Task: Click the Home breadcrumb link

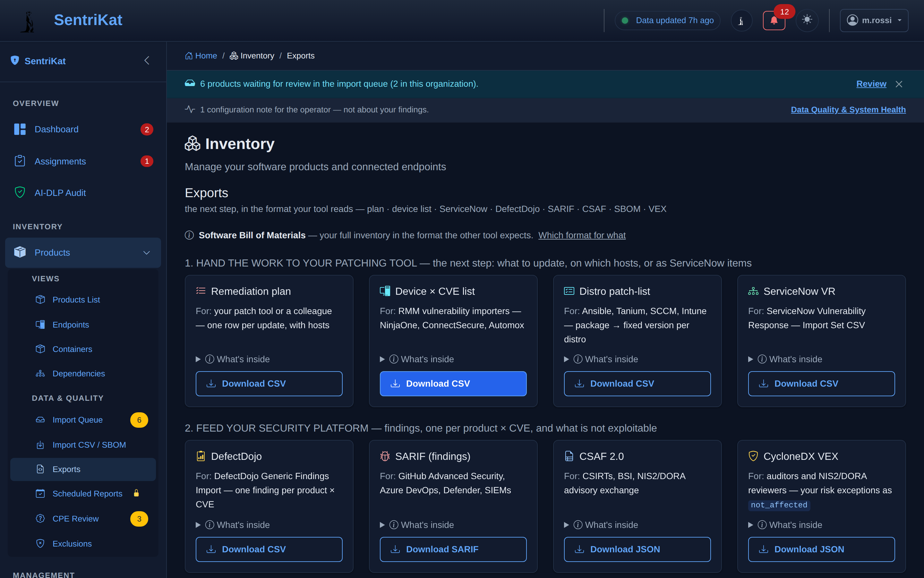Action: (x=201, y=56)
